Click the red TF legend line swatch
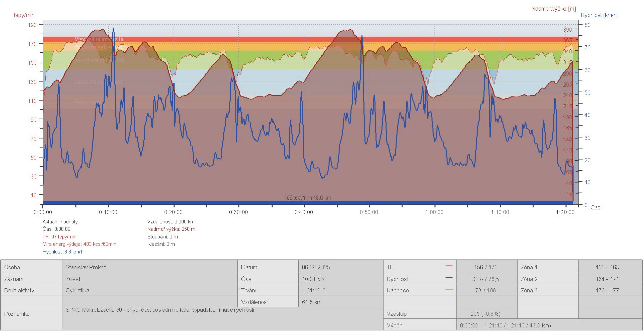The height and width of the screenshot is (332, 644). tap(449, 267)
